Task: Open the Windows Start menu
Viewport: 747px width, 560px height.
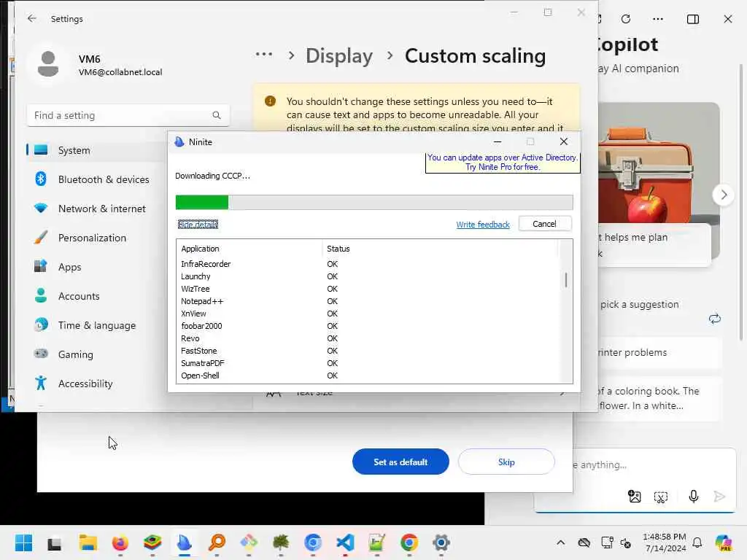Action: point(23,542)
